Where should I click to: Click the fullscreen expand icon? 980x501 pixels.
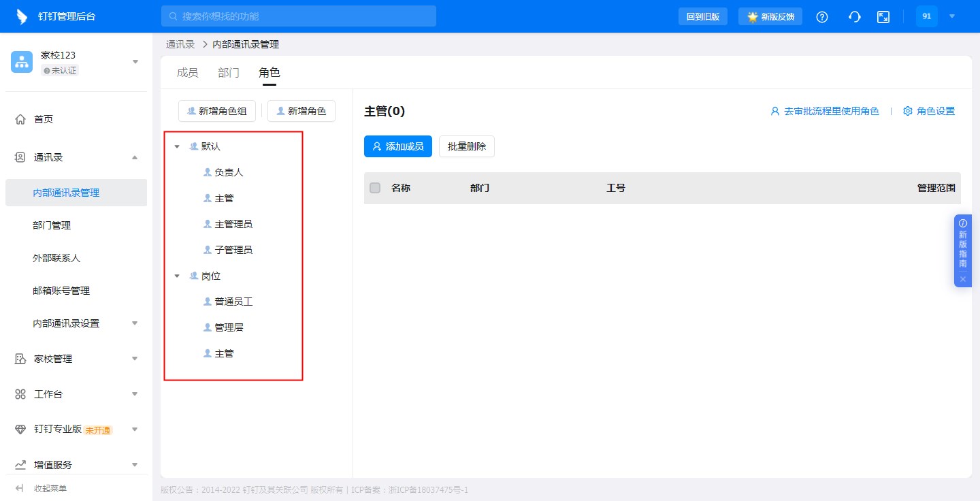[x=883, y=17]
